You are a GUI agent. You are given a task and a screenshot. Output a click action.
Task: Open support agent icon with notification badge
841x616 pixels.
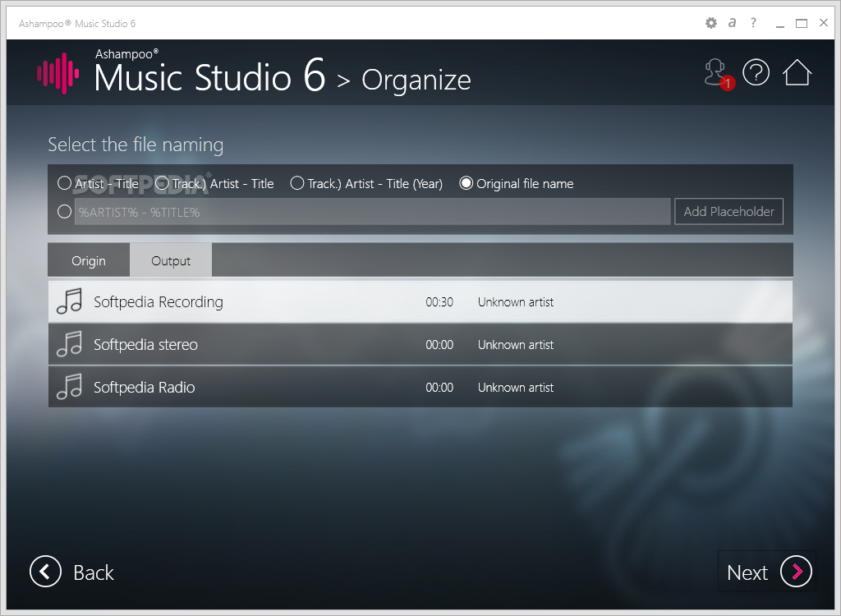pos(719,74)
